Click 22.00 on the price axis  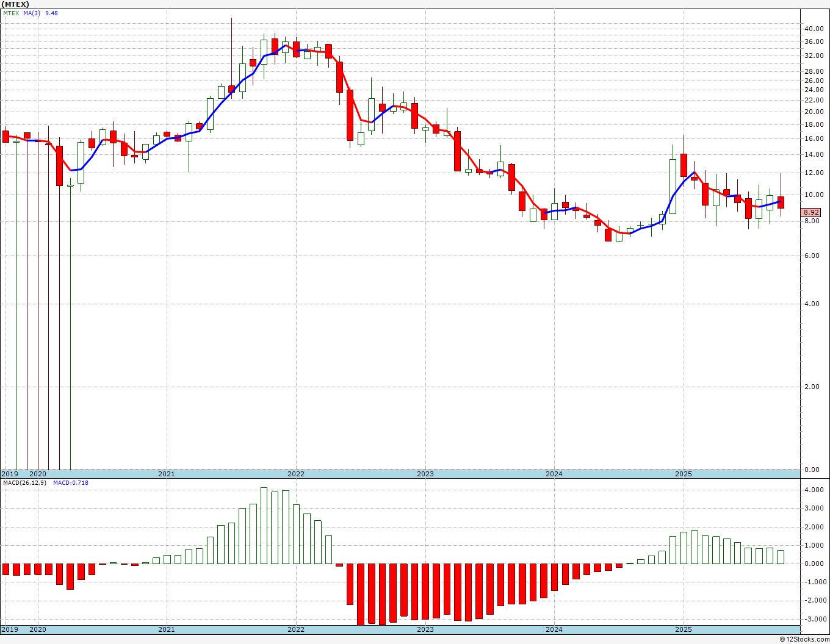(x=814, y=100)
